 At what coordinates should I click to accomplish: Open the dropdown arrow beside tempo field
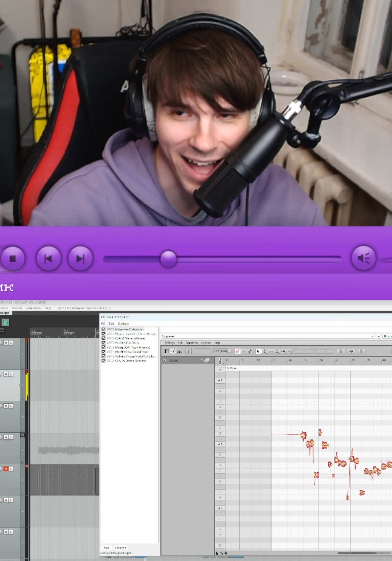click(230, 351)
